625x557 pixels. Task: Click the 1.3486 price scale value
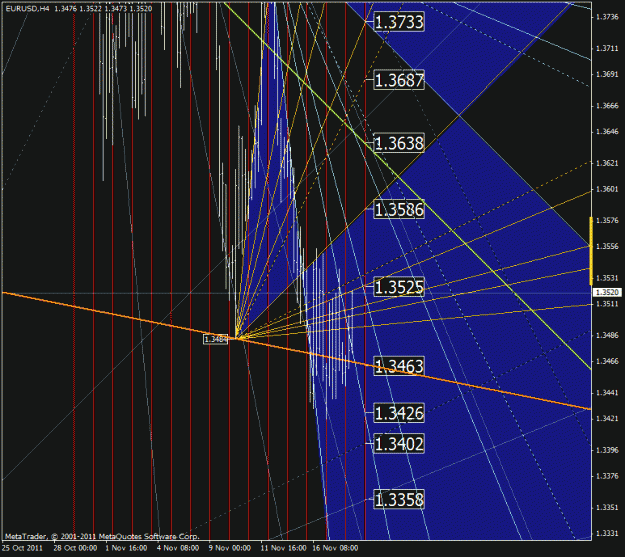607,335
